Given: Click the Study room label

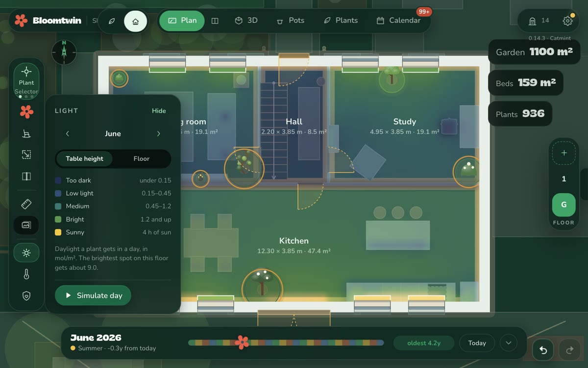Looking at the screenshot, I should (405, 122).
